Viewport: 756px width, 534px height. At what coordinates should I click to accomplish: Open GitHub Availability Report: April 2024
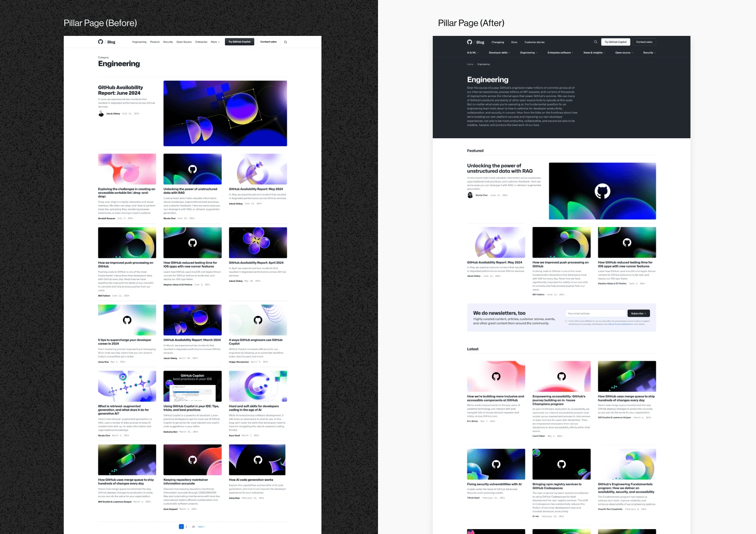click(x=256, y=263)
